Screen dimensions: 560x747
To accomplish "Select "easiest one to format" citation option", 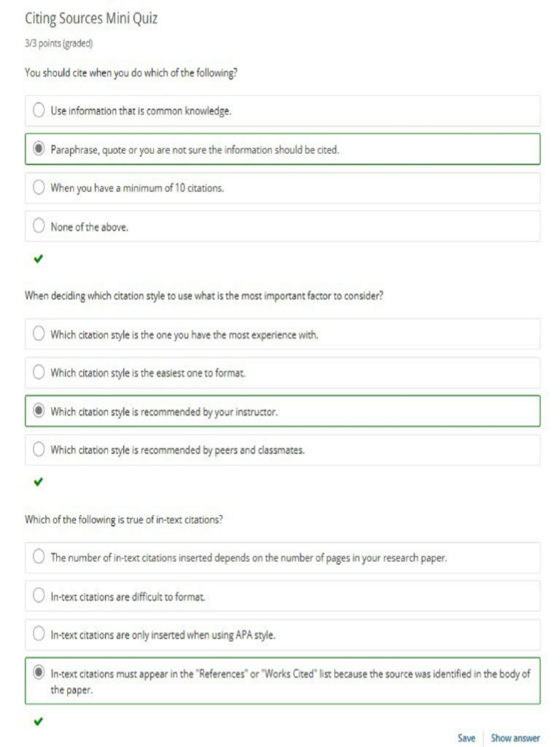I will point(39,373).
